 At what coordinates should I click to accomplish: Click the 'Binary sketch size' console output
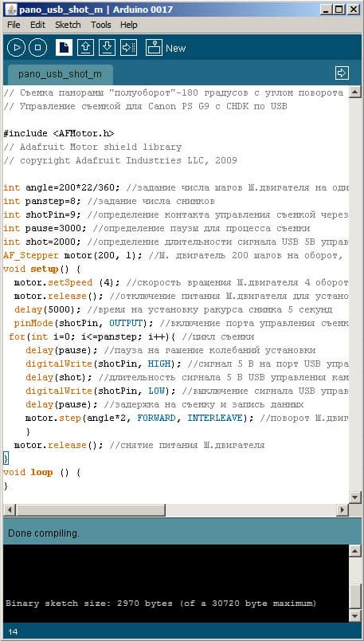(161, 603)
